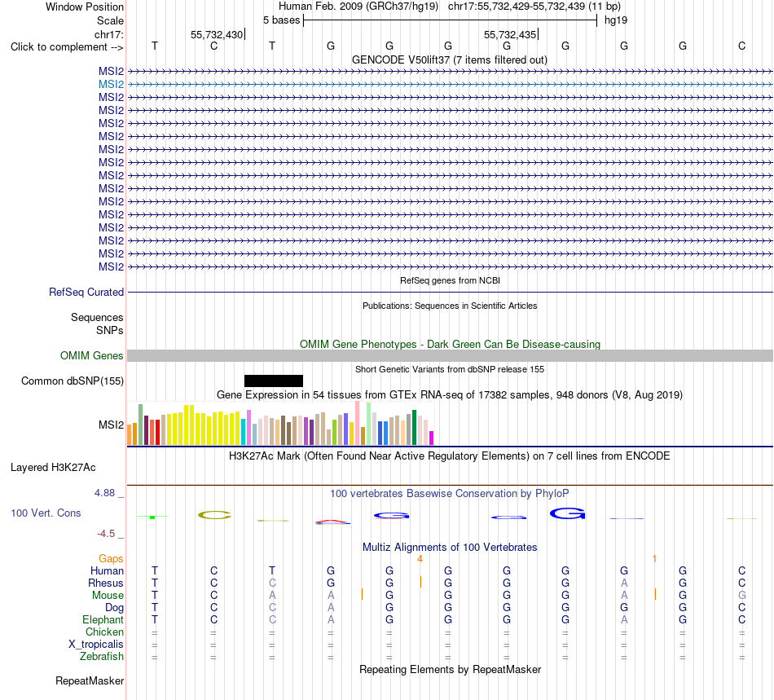Image resolution: width=774 pixels, height=700 pixels.
Task: Click the RepeatMasker track label
Action: click(x=90, y=680)
